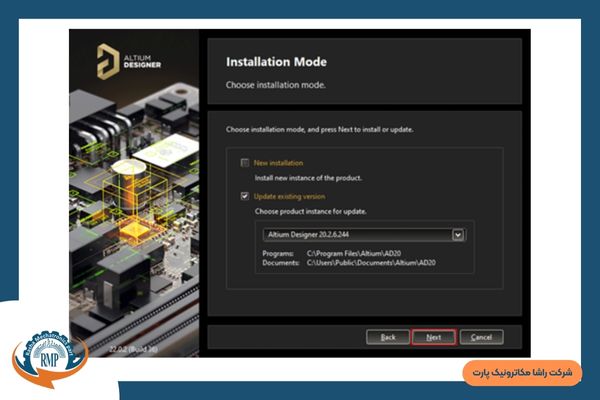Click the Installation Mode heading
Image resolution: width=600 pixels, height=400 pixels.
(x=277, y=62)
